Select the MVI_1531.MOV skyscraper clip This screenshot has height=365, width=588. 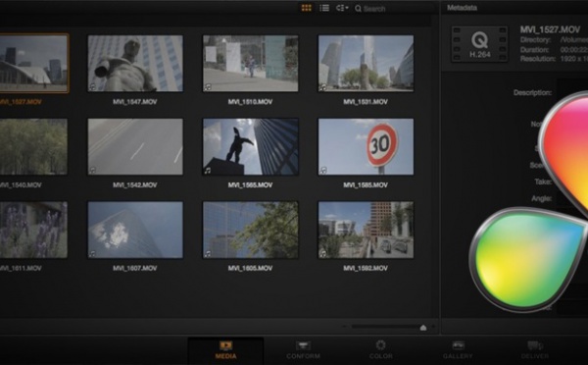click(x=366, y=64)
